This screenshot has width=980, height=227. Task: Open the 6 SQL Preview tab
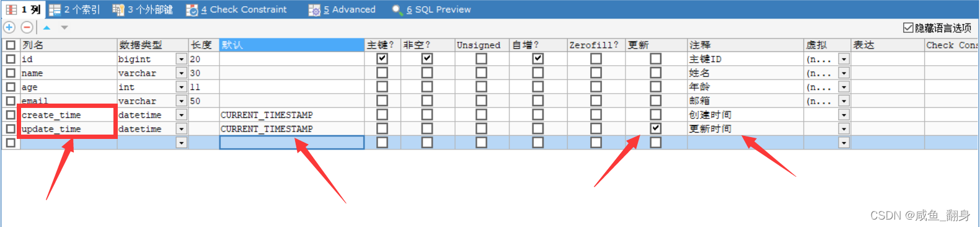click(x=431, y=9)
